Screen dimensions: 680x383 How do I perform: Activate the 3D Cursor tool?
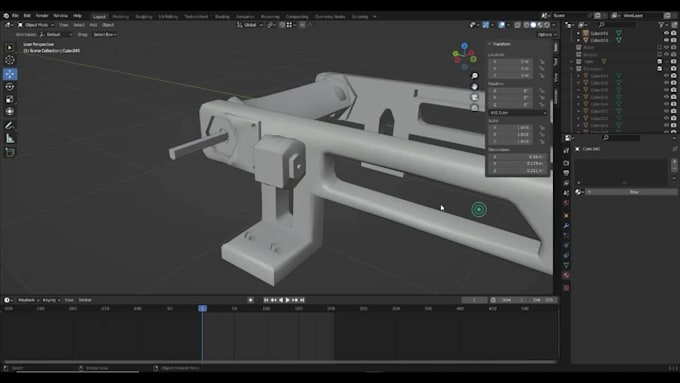tap(10, 60)
